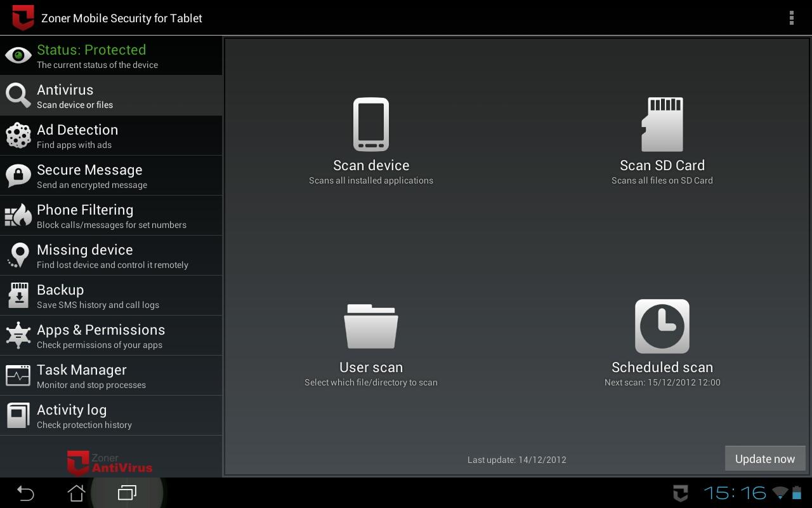Click the Apps & Permissions label
812x508 pixels.
click(101, 330)
